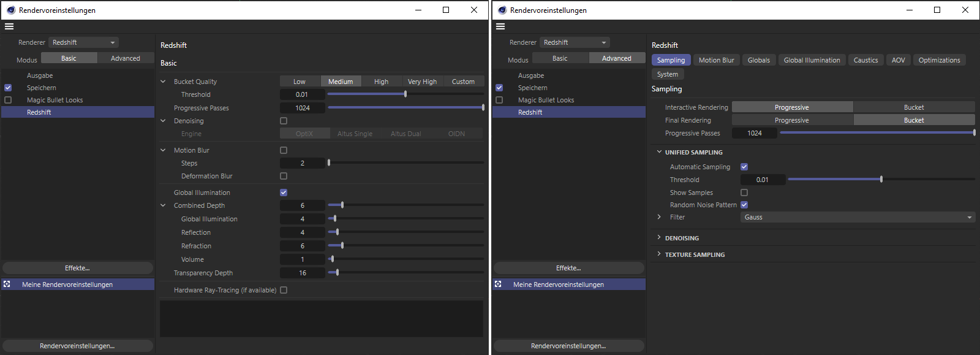Open hamburger menu in Basic-mode render settings window
The image size is (980, 355).
click(x=9, y=26)
